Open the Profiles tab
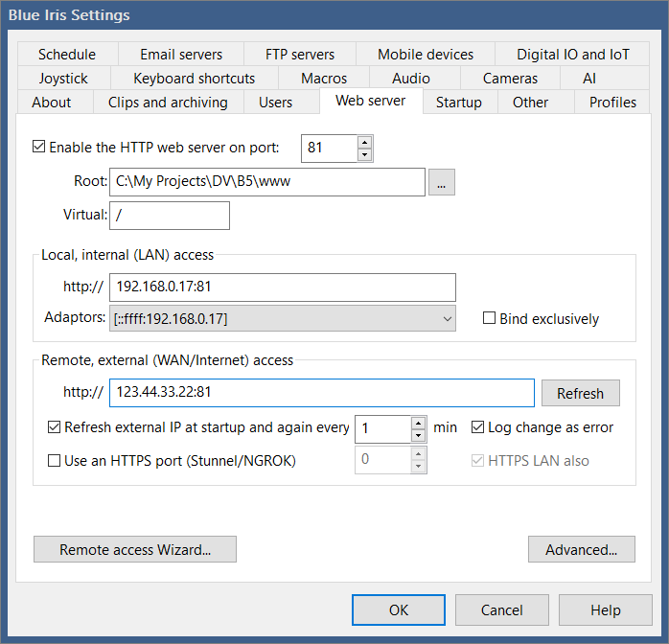 (612, 102)
